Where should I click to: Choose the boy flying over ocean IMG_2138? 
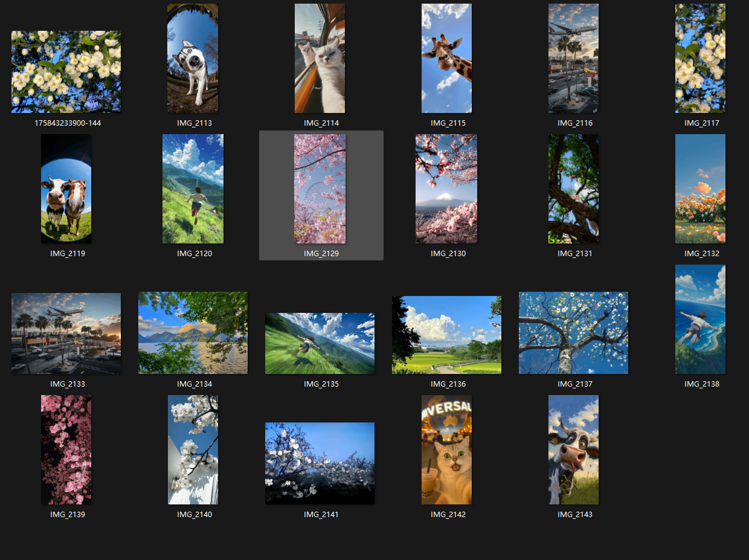click(700, 319)
